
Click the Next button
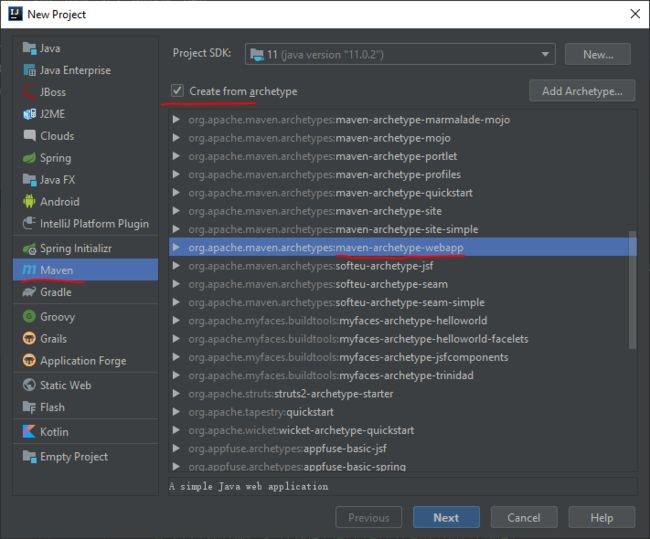point(446,517)
